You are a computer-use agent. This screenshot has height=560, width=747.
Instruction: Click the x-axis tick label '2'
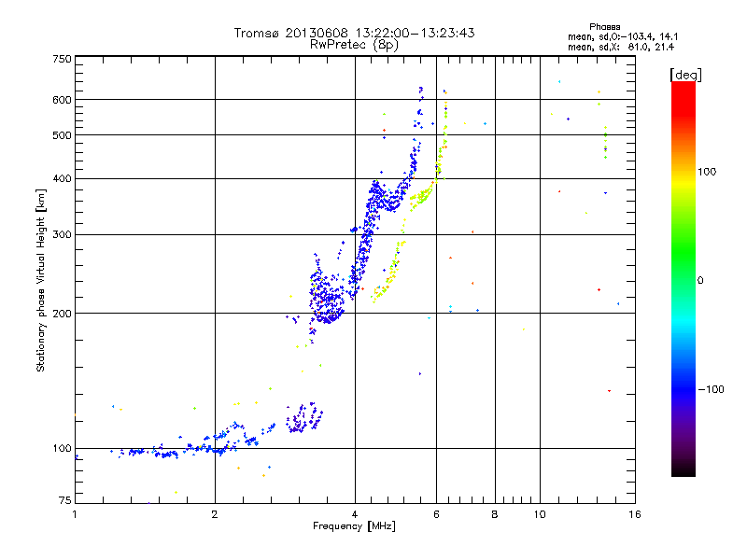tap(215, 514)
